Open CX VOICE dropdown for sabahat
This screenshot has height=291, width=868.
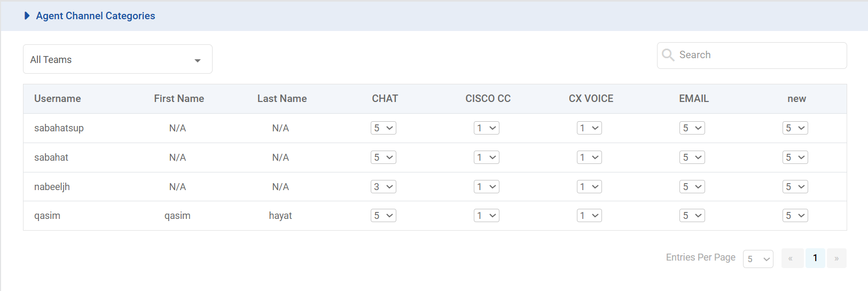pyautogui.click(x=589, y=158)
